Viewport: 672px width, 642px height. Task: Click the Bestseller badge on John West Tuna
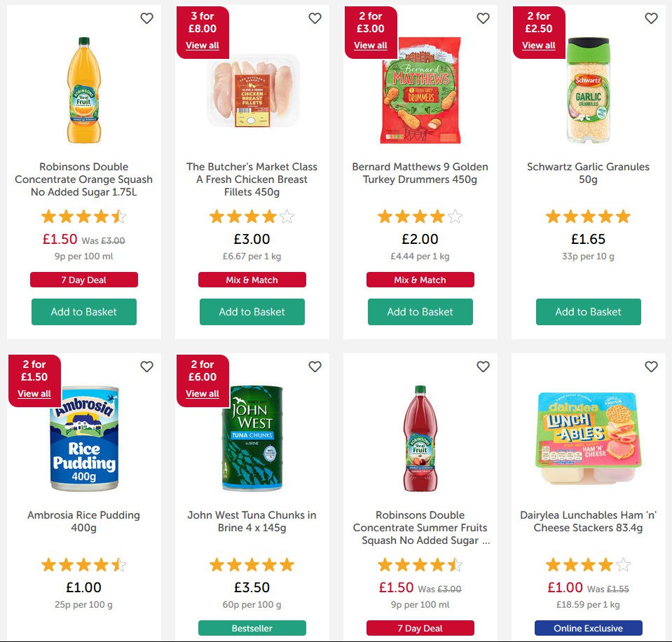pyautogui.click(x=252, y=627)
